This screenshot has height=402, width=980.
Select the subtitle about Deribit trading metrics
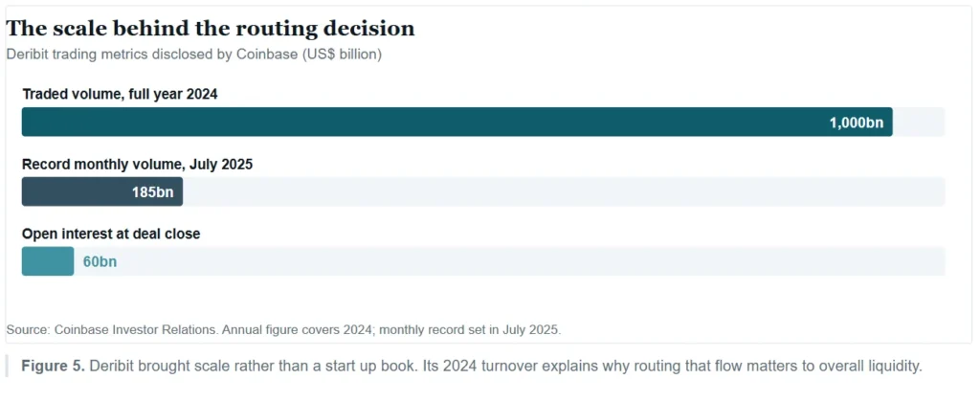[193, 55]
